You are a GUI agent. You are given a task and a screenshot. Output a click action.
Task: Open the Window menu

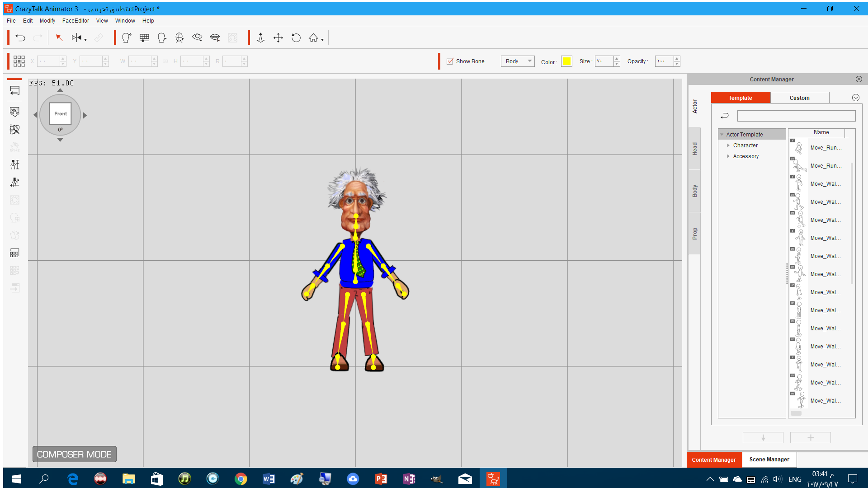pos(125,21)
